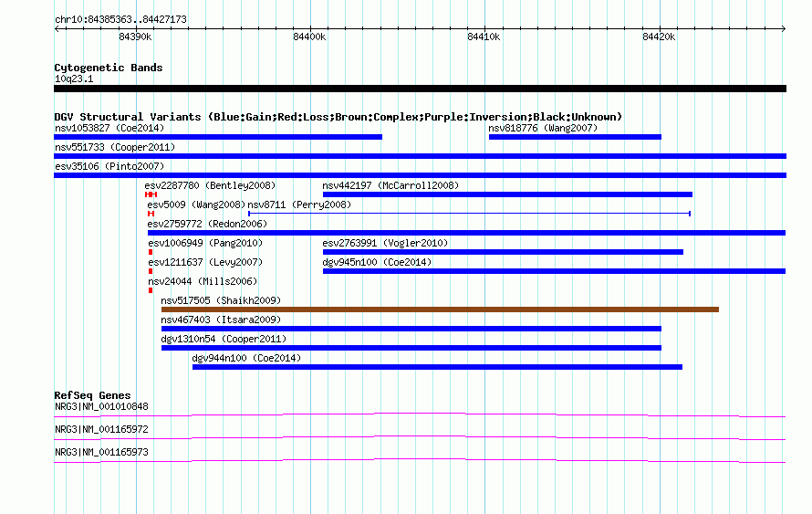
Task: Click red square of esv1006949 (Pang2010)
Action: [151, 252]
